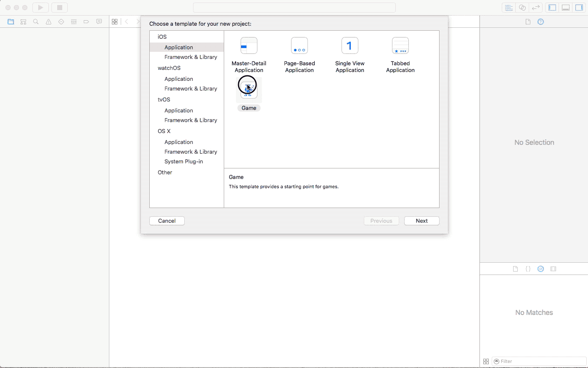Choose the Master-Detail Application template
Viewport: 588px width, 368px height.
249,55
